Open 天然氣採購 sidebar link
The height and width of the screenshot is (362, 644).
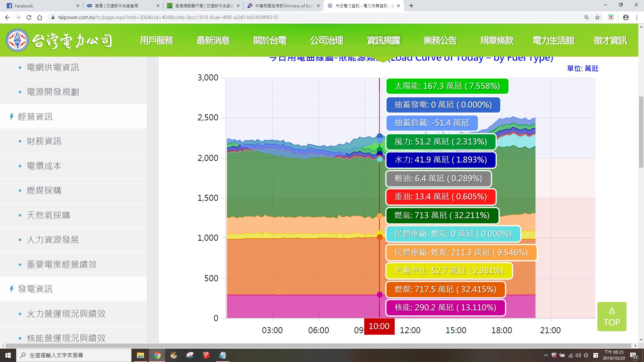pos(48,215)
